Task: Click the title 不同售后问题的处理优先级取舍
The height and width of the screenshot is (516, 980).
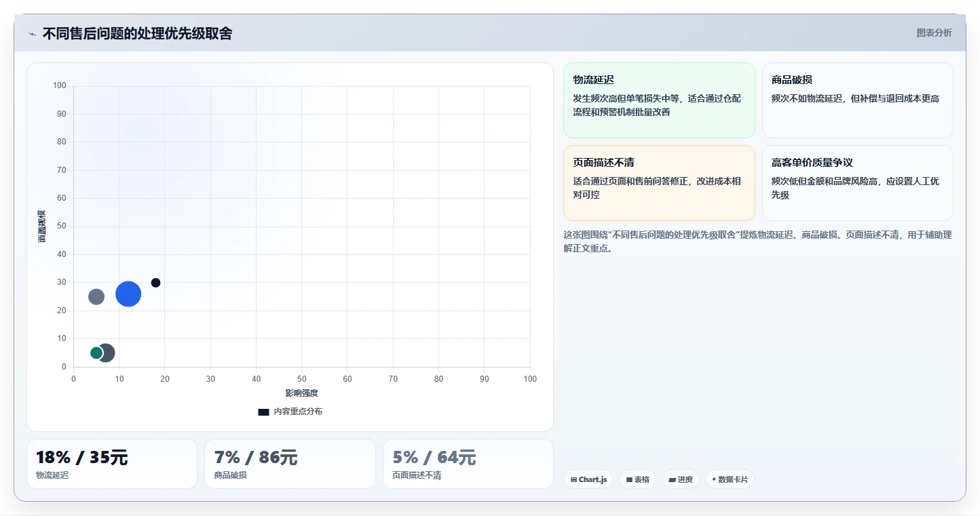Action: click(x=137, y=33)
